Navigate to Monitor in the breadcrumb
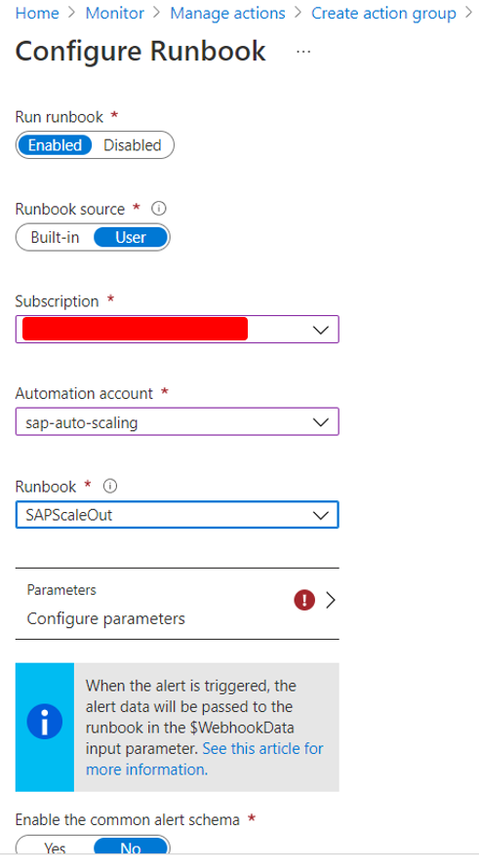 (x=114, y=13)
